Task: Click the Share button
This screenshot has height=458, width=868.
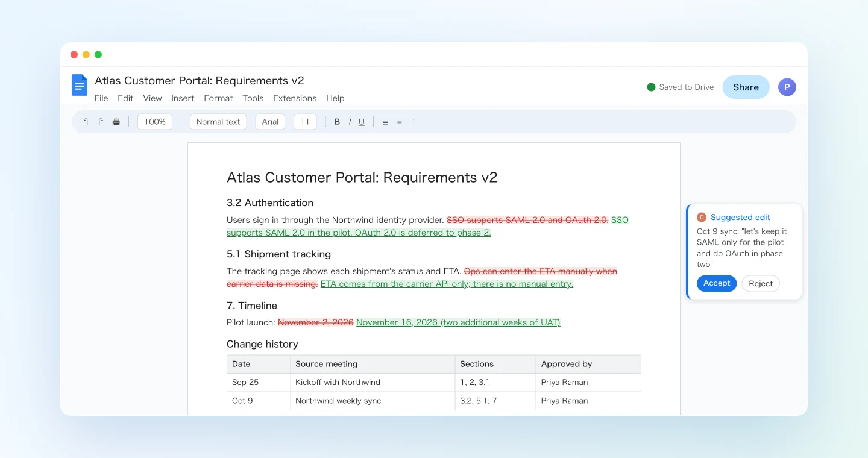Action: [x=746, y=87]
